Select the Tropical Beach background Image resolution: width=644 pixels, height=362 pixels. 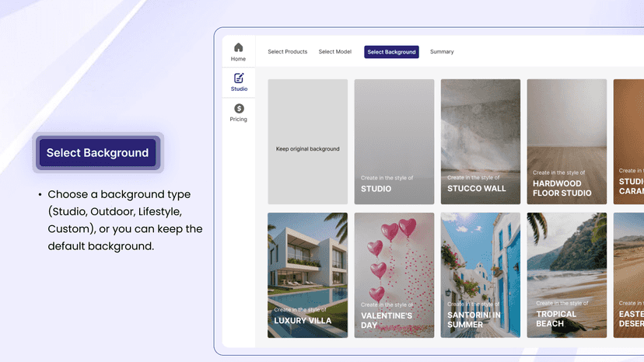(567, 275)
